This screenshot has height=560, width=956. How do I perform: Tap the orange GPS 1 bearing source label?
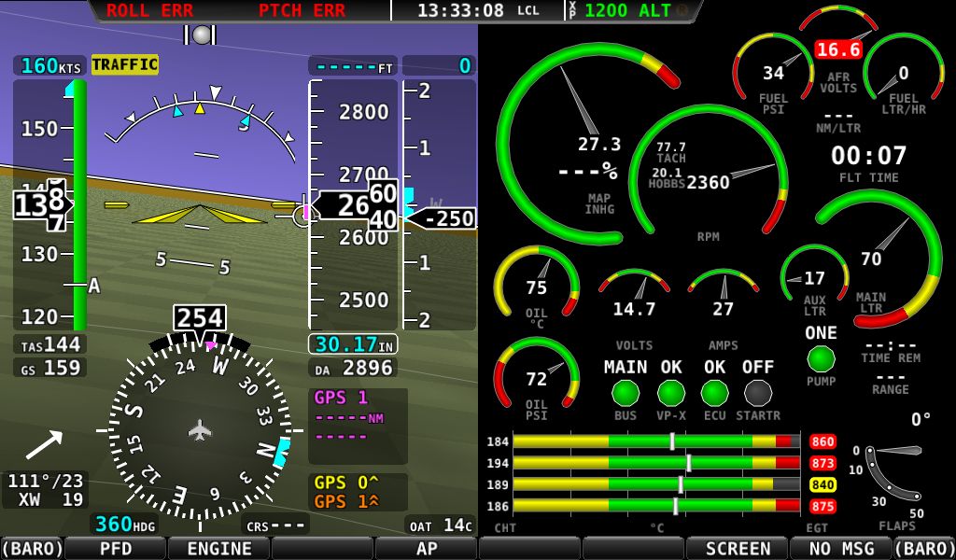(x=345, y=501)
